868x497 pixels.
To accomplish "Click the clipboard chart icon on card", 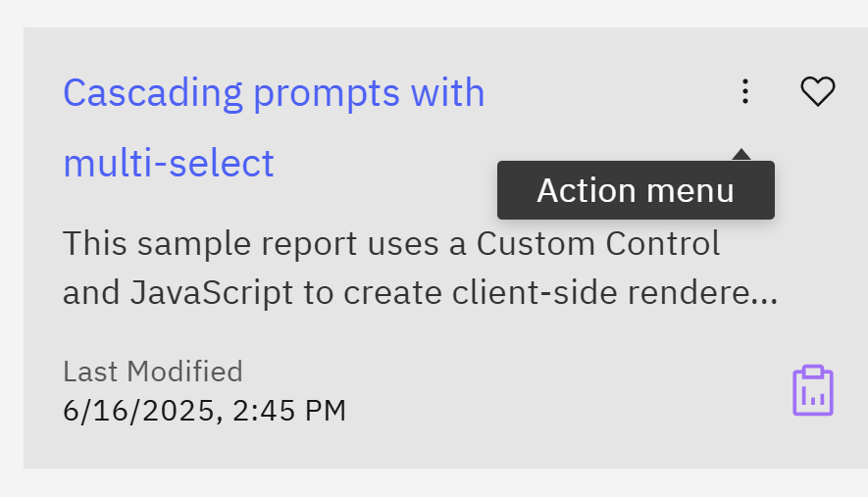I will click(812, 390).
